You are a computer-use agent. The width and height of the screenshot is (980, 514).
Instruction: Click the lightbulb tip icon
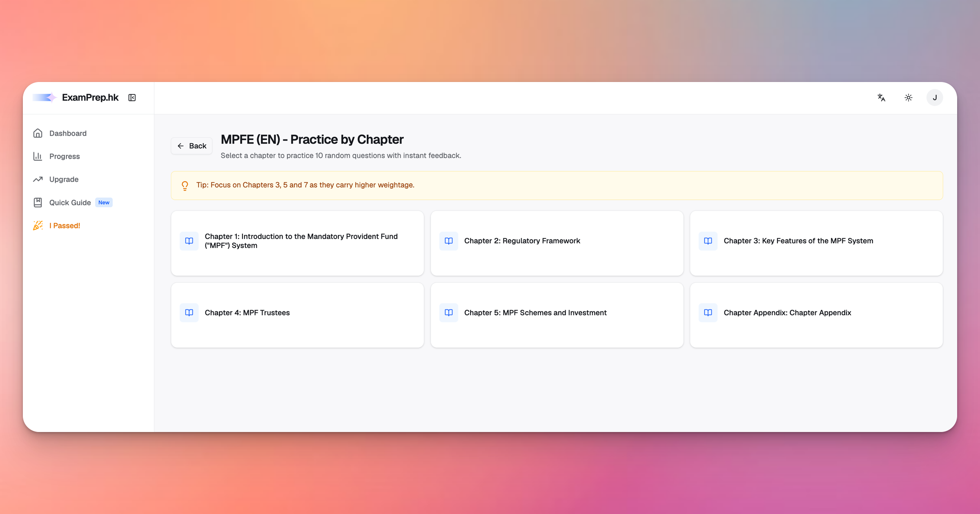point(185,186)
